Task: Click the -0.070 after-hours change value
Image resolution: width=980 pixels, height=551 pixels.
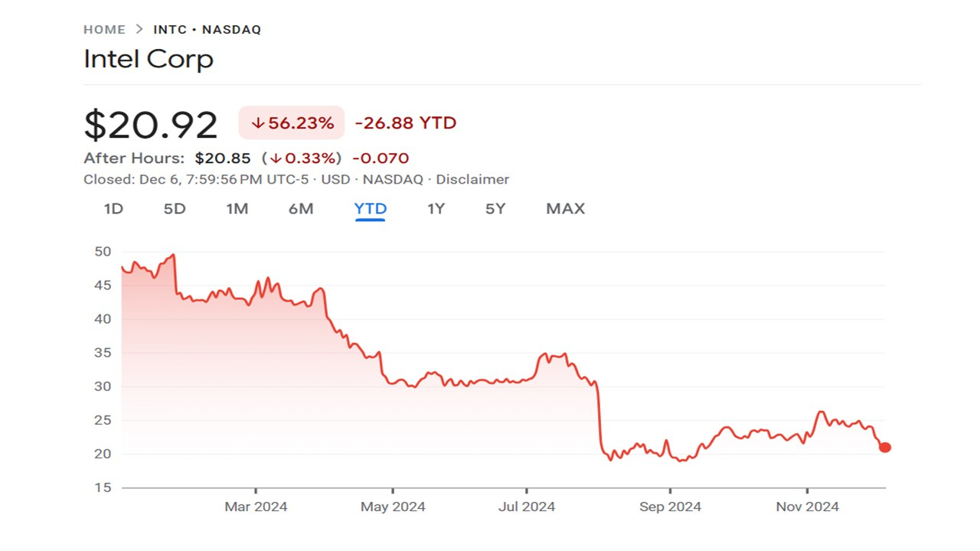Action: tap(381, 158)
